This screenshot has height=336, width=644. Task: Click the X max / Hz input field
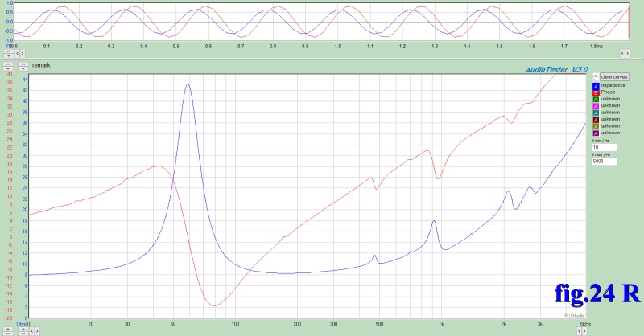coord(604,162)
